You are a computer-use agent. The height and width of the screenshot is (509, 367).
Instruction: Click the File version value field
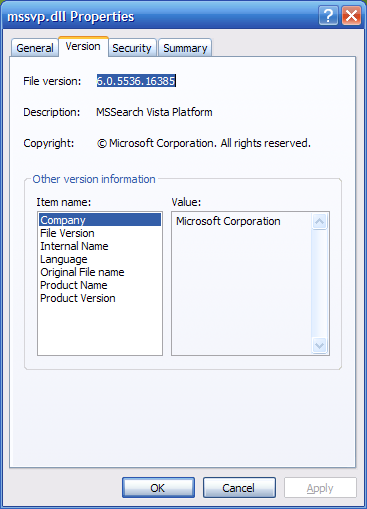[136, 81]
